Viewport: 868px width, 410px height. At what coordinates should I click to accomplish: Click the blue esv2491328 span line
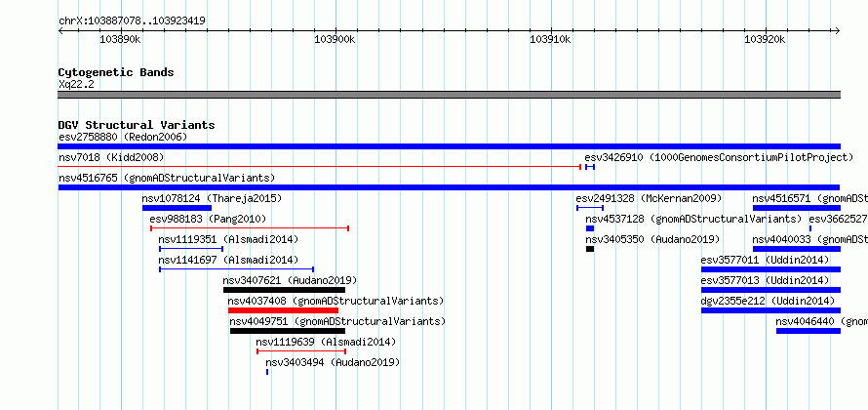[x=590, y=208]
